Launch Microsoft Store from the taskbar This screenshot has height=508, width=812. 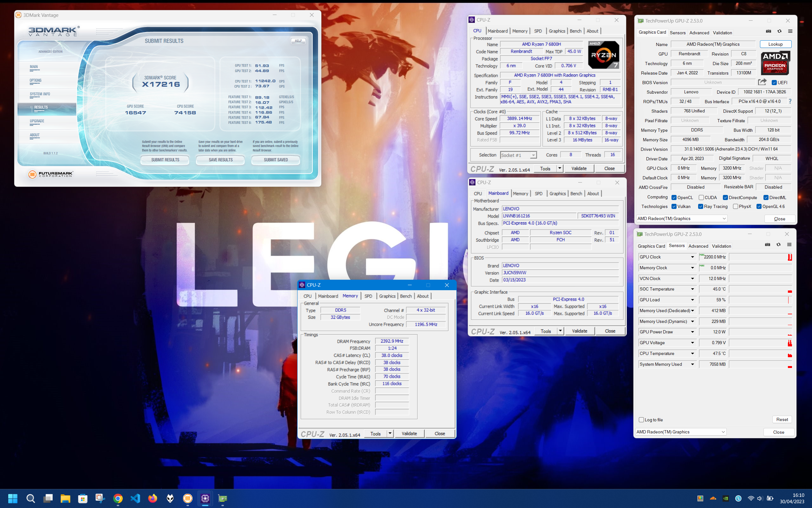(83, 498)
